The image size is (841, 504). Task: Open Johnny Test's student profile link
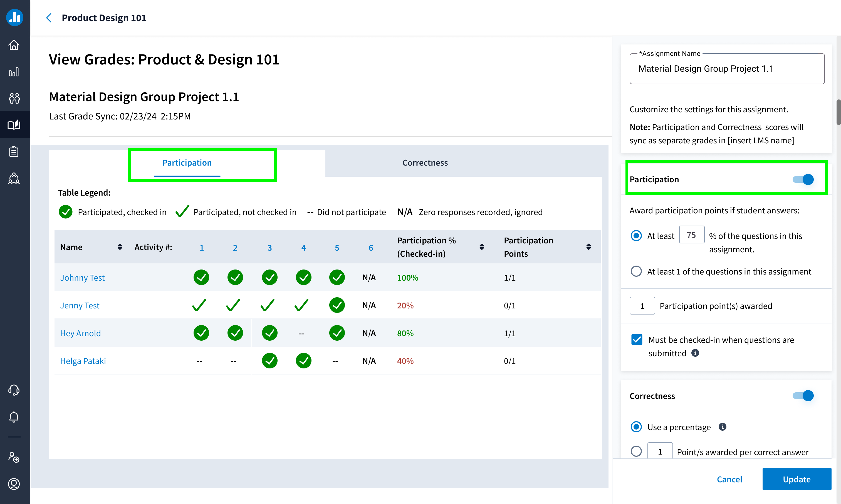click(82, 278)
